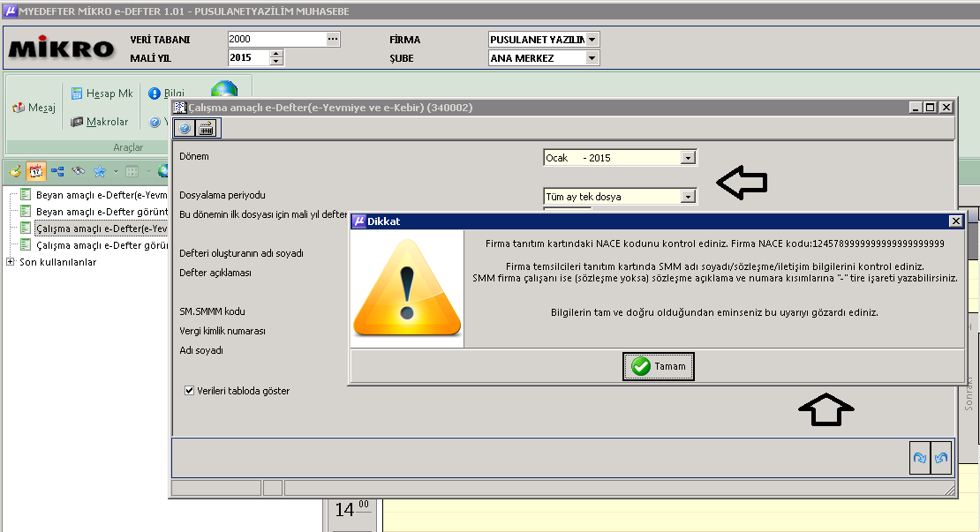
Task: Click the document icon of Beyan amaçlı e-Defter(e-Yevm
Action: pyautogui.click(x=26, y=194)
